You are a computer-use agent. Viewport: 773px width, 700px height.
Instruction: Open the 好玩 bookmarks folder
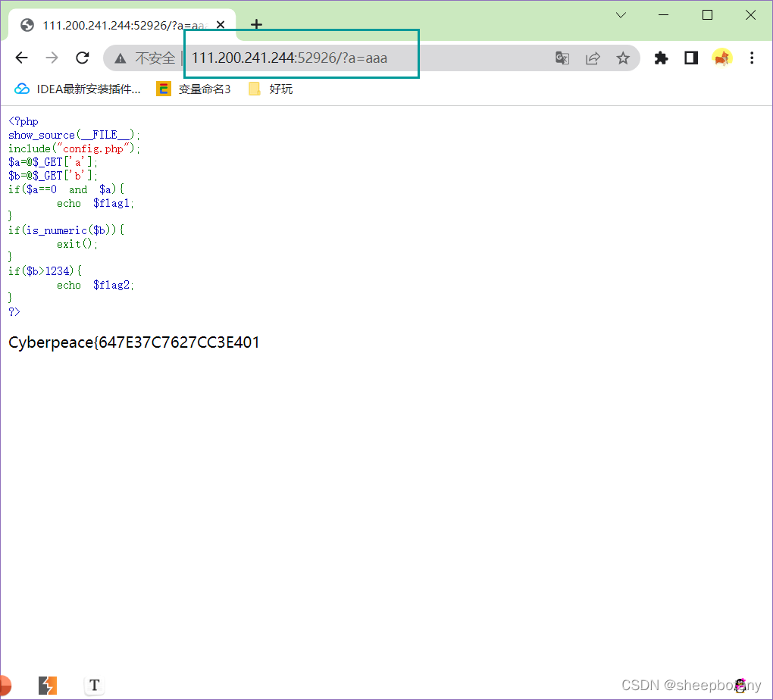pyautogui.click(x=271, y=89)
